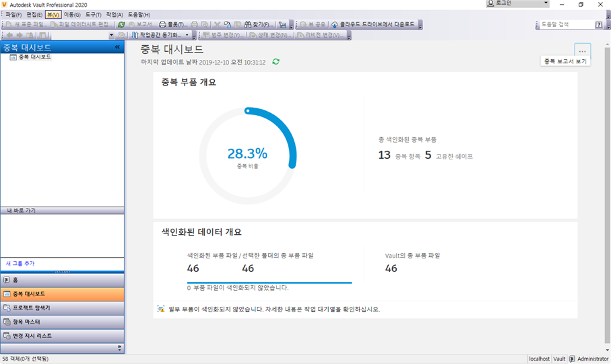Click the 상태 변경 button
This screenshot has width=611, height=364.
tap(271, 36)
